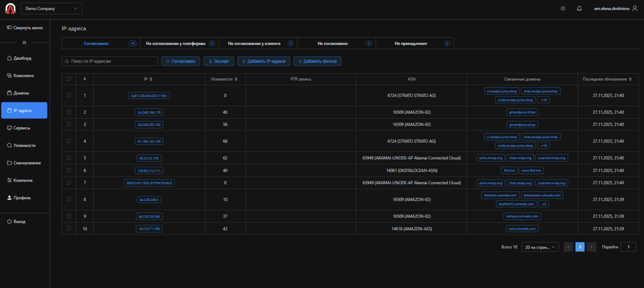
Task: Open the ffuf.me domain tag
Action: coord(509,171)
